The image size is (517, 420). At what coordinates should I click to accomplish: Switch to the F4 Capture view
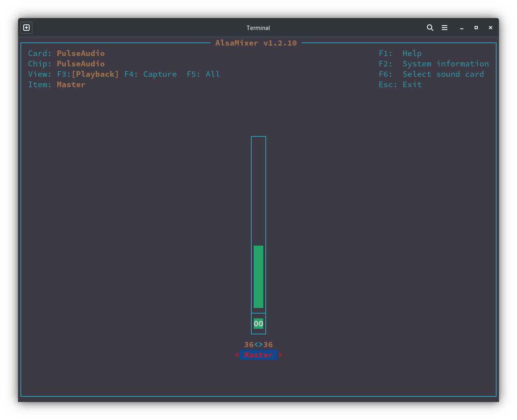pyautogui.click(x=150, y=74)
